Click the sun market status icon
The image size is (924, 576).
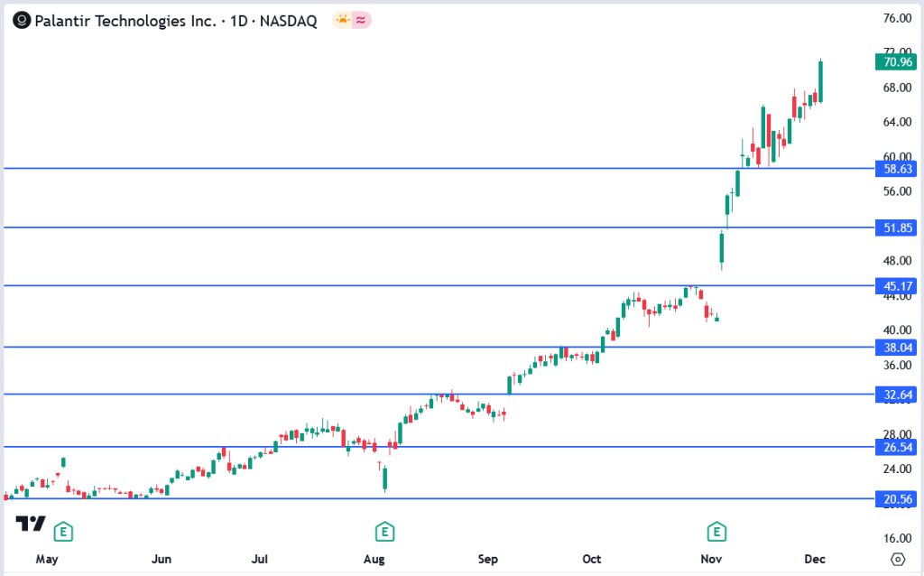coord(343,20)
